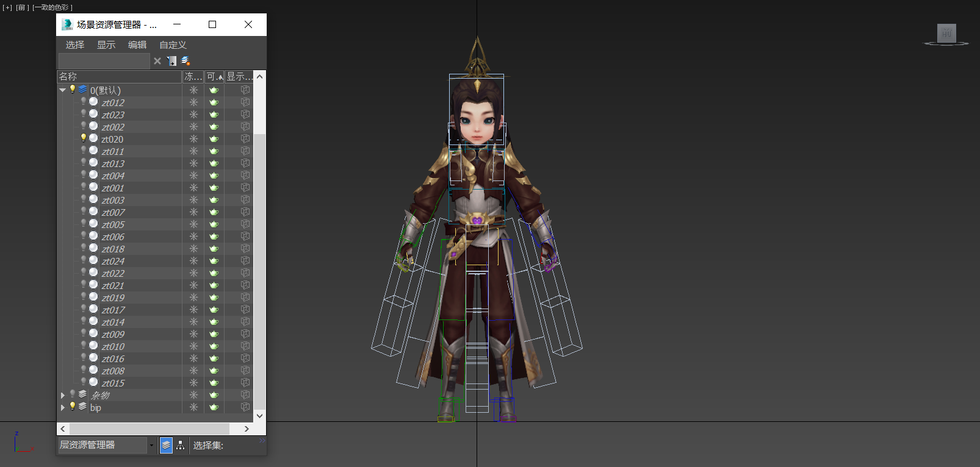Toggle the light bulb visibility of zt020
The width and height of the screenshot is (980, 467).
click(x=84, y=138)
